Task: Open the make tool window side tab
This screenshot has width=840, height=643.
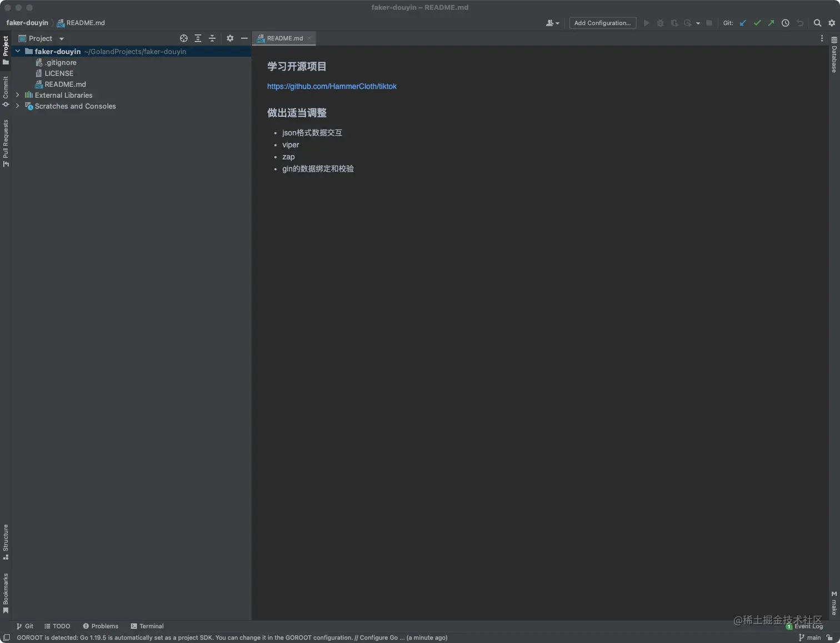Action: (x=834, y=603)
